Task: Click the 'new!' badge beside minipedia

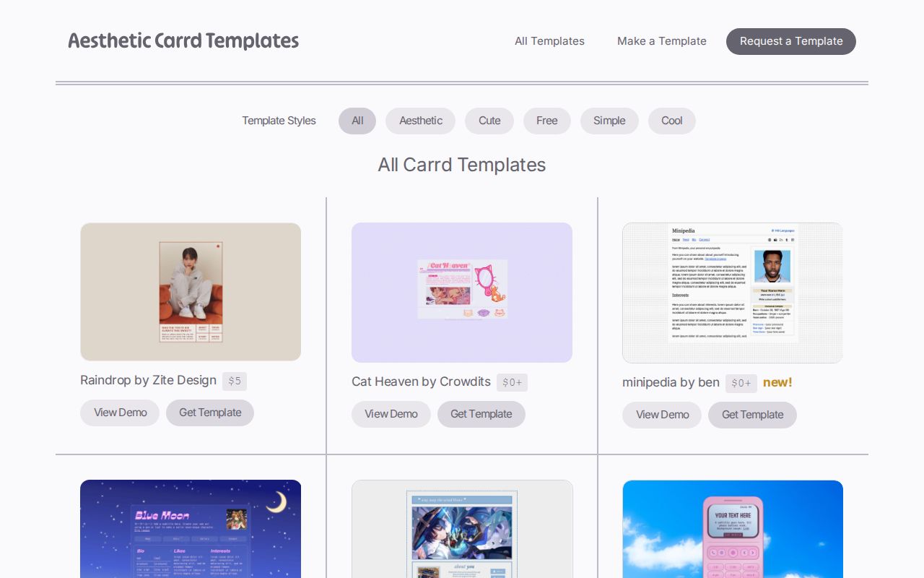Action: click(x=777, y=382)
